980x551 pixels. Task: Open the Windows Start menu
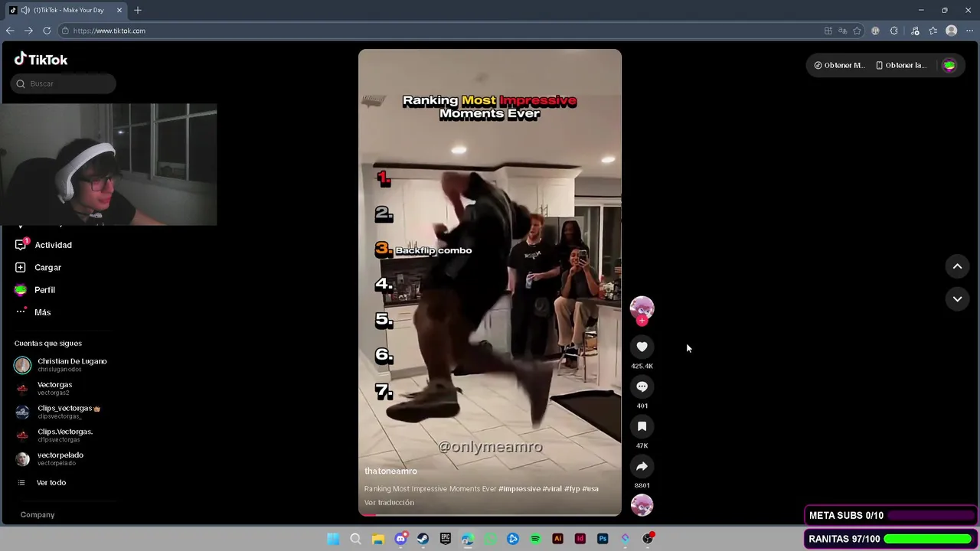tap(333, 539)
